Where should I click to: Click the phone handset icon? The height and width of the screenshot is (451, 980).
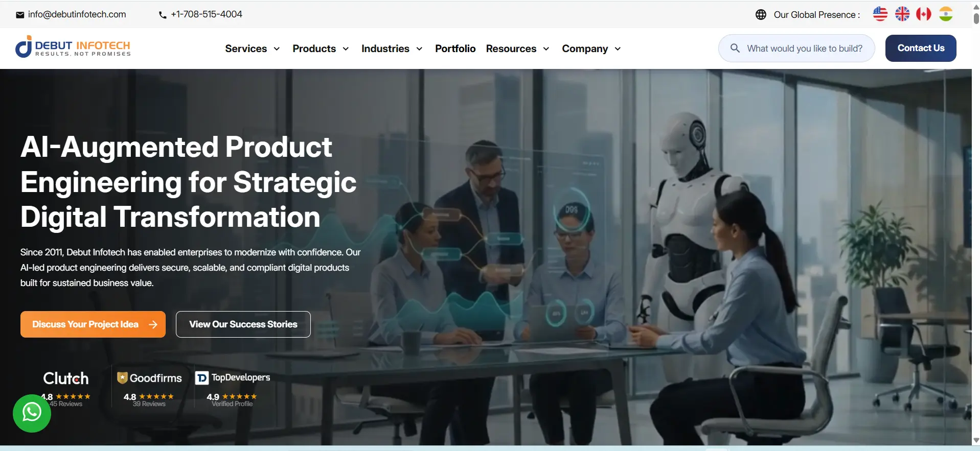coord(163,15)
